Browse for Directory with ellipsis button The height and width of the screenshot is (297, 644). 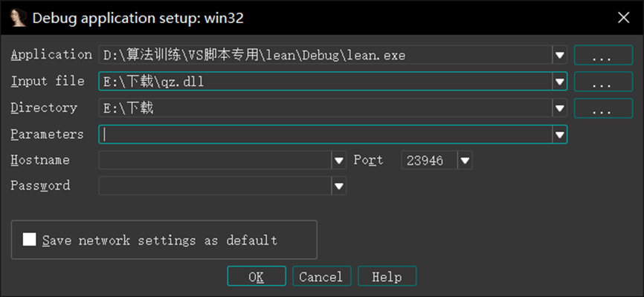(603, 108)
